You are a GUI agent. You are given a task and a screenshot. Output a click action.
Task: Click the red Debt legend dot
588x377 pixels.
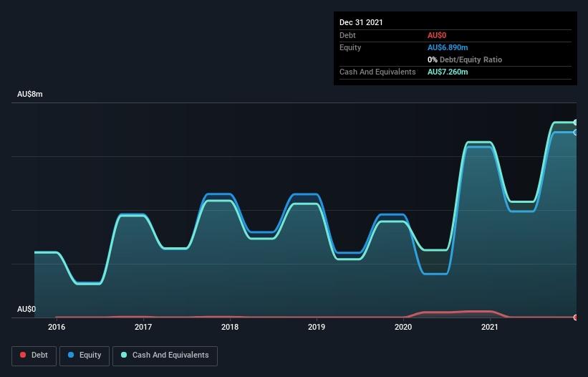[23, 355]
